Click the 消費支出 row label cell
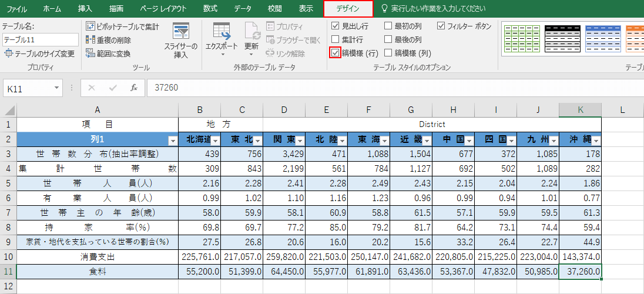Viewport: 644px width, 294px height. pos(98,257)
